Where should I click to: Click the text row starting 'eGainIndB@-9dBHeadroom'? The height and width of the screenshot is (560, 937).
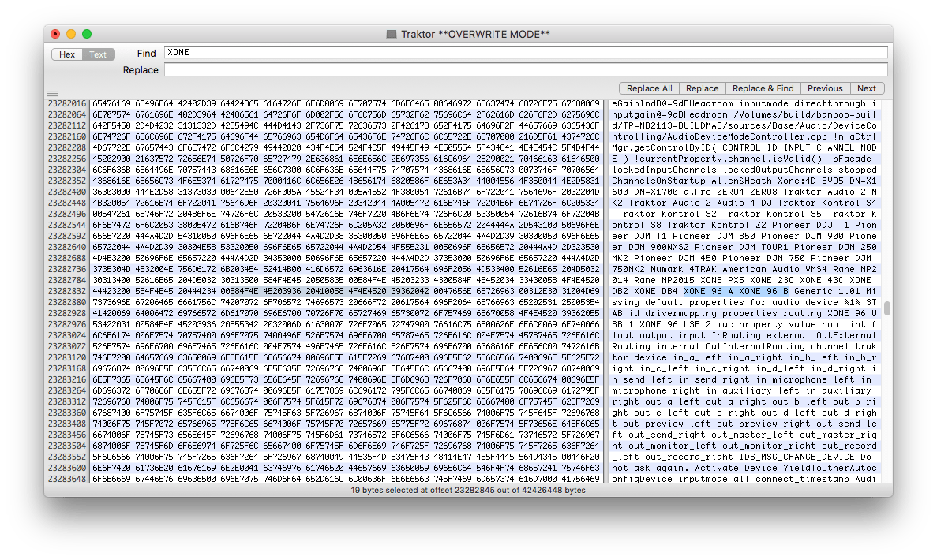tap(744, 104)
